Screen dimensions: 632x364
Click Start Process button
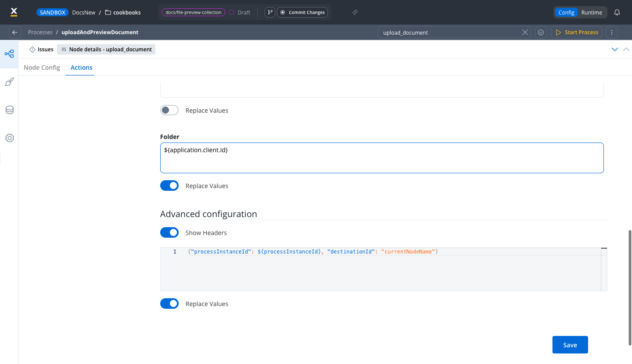tap(577, 32)
